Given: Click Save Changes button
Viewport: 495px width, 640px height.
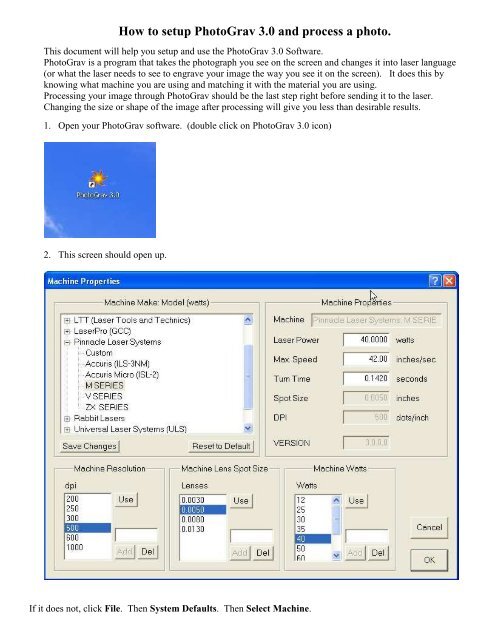Looking at the screenshot, I should (89, 446).
